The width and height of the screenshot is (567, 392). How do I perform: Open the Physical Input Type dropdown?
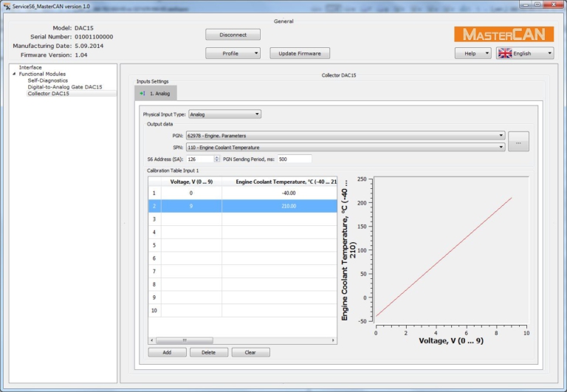coord(225,114)
